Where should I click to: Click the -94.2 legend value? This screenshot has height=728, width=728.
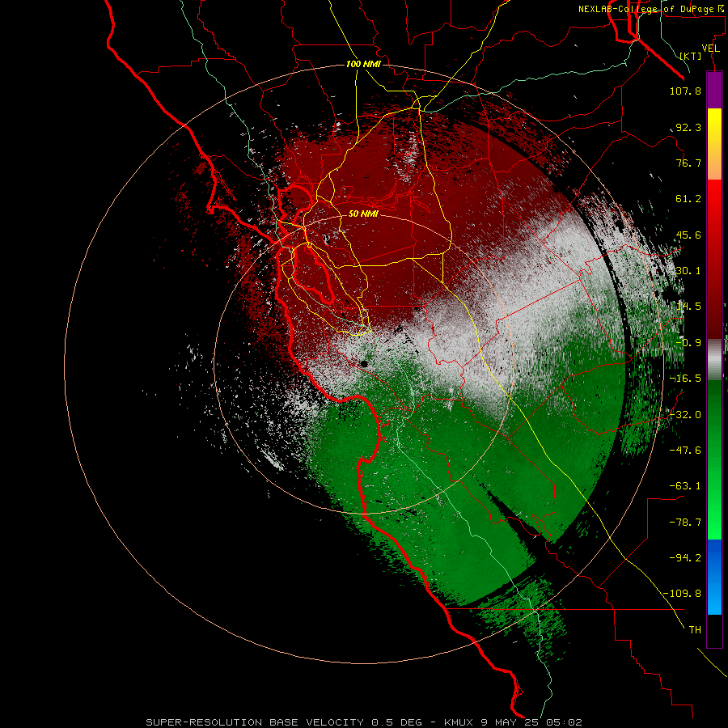point(685,557)
